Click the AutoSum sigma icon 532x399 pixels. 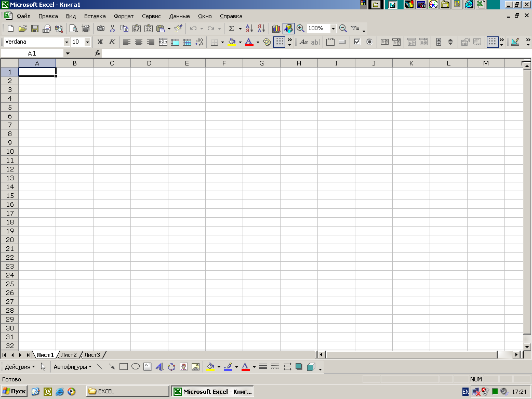click(x=231, y=29)
